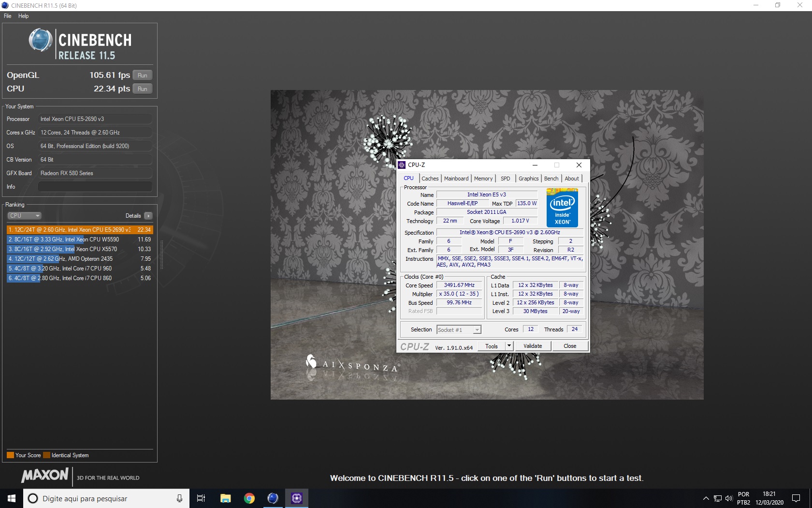
Task: Click the MAXON logo
Action: [45, 476]
